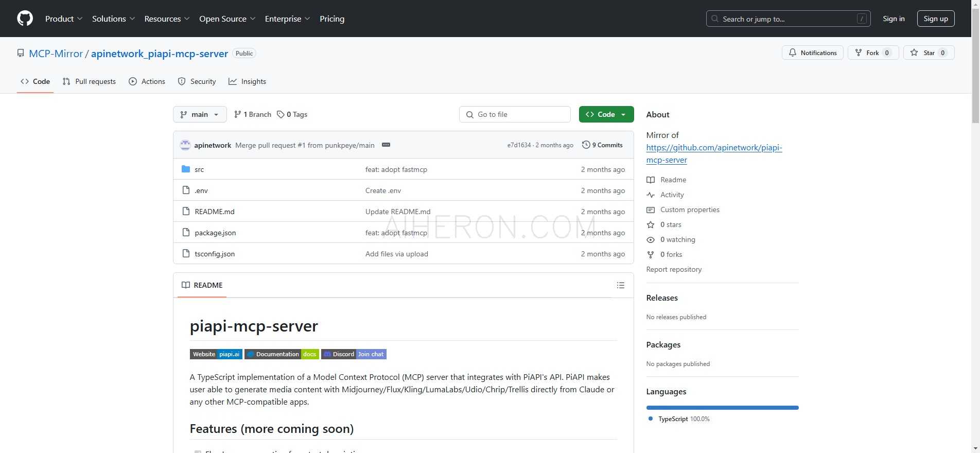This screenshot has height=453, width=980.
Task: Open the README outline list icon
Action: click(x=621, y=285)
